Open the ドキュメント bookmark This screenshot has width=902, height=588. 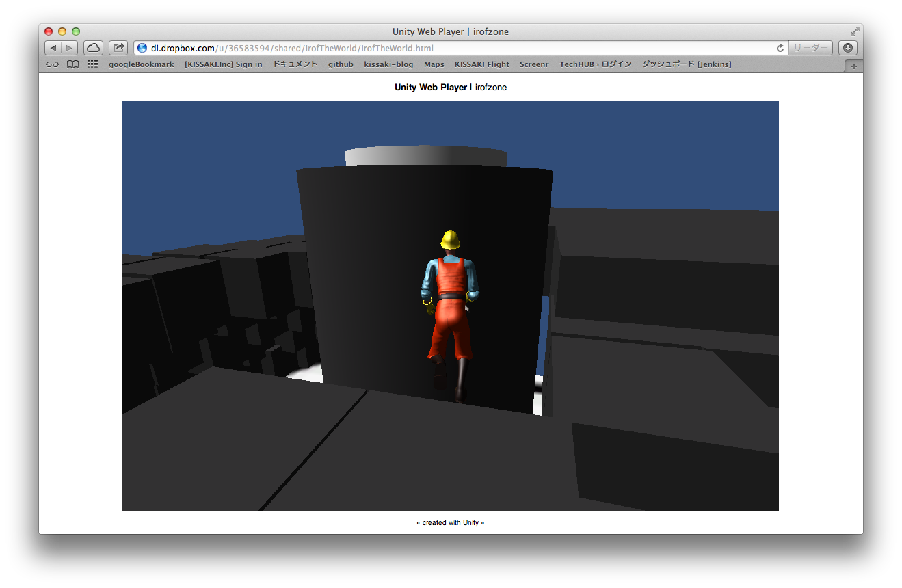click(295, 64)
